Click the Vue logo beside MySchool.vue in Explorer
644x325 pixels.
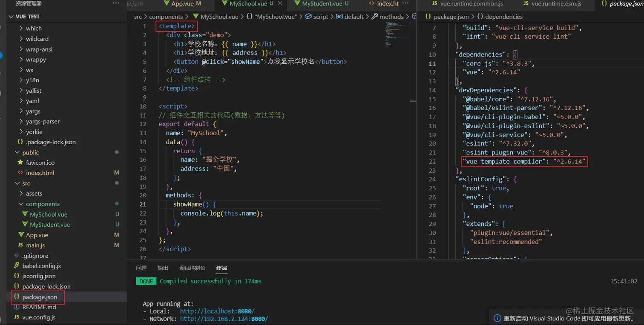tap(24, 214)
